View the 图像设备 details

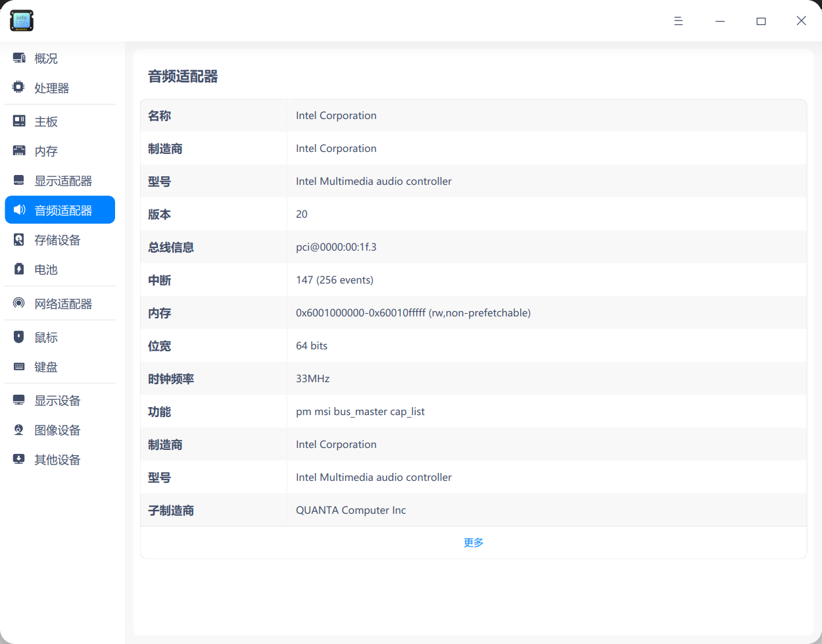60,430
